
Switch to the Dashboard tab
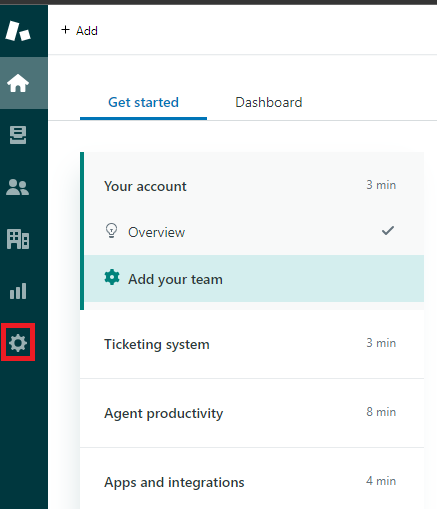269,102
